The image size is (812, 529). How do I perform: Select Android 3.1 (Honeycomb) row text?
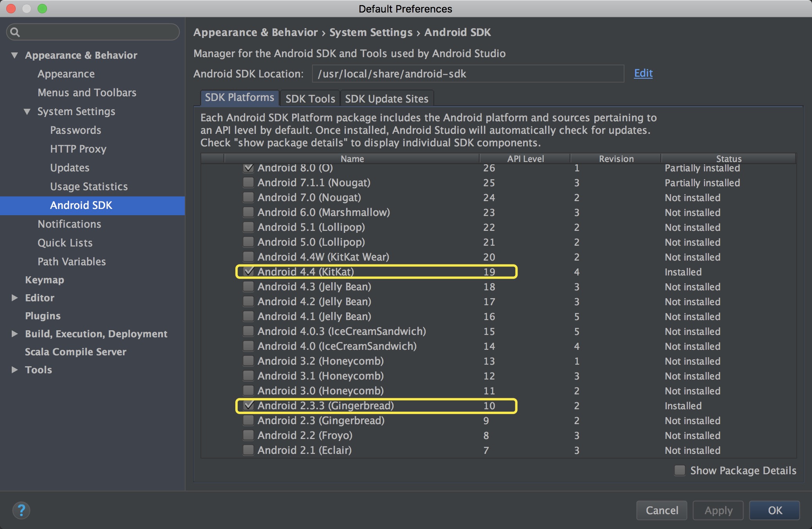point(321,376)
